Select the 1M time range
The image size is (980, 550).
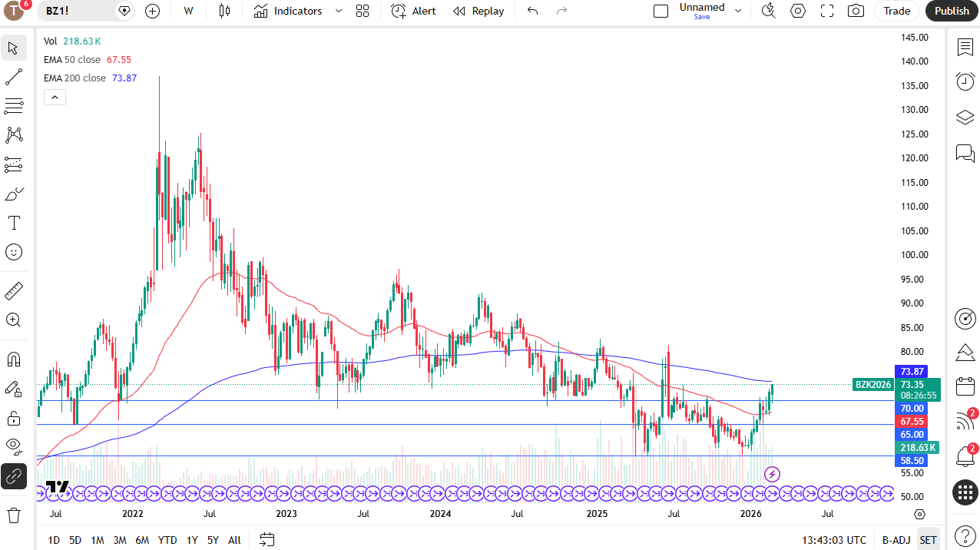pos(98,540)
